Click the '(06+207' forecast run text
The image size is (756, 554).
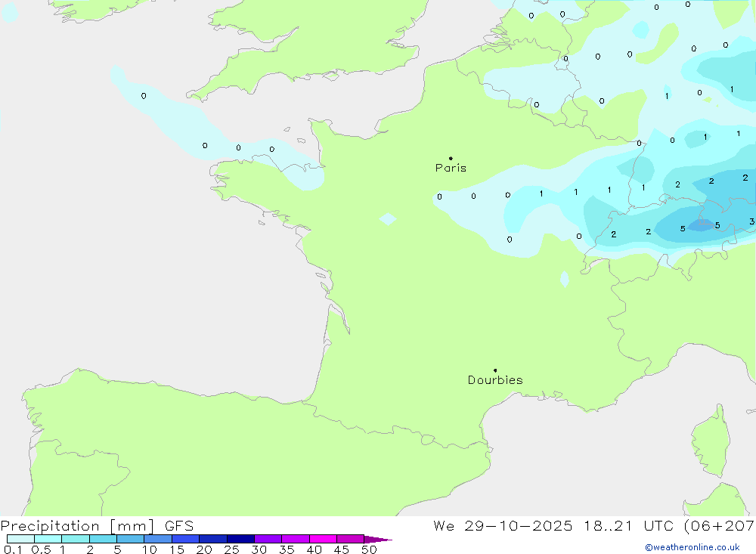click(720, 526)
